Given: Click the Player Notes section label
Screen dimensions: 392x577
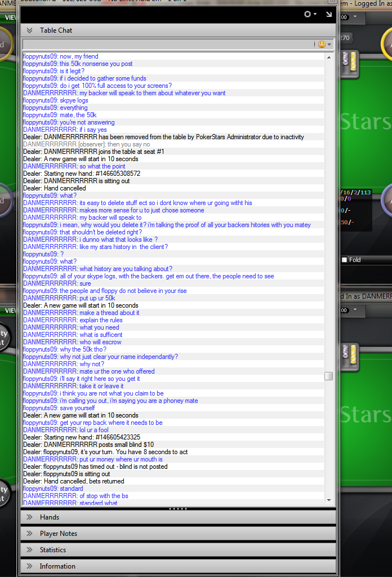Looking at the screenshot, I should [59, 533].
